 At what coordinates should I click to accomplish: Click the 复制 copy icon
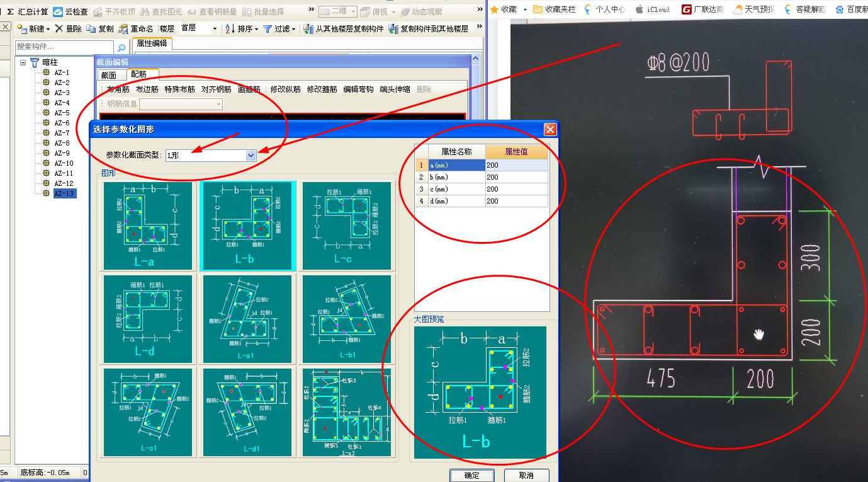[x=91, y=28]
